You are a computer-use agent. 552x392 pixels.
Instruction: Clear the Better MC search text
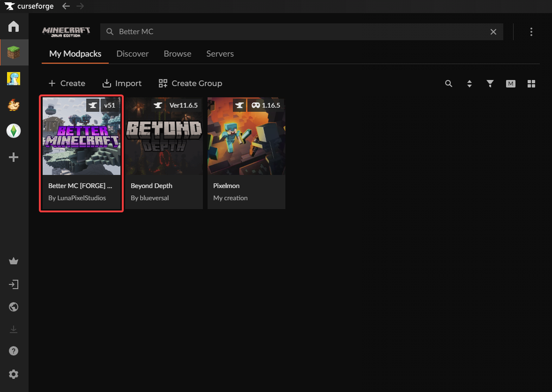pyautogui.click(x=493, y=32)
